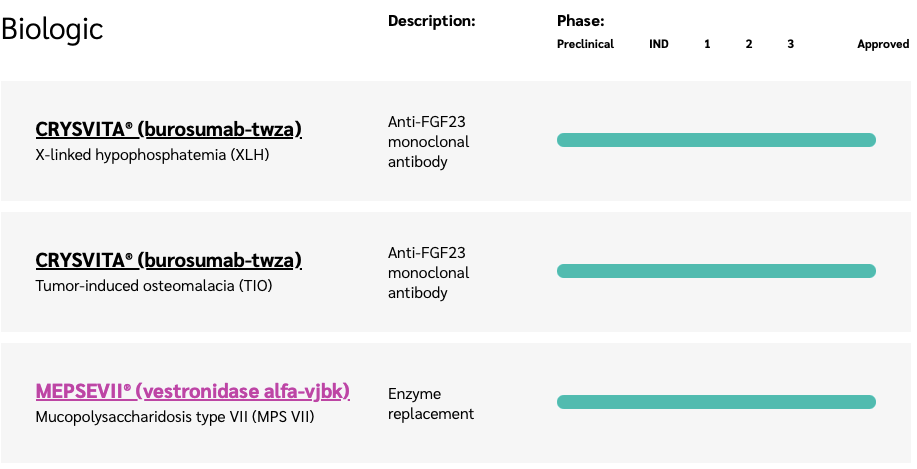Click the Tumor-induced osteomalacia (TIO) indication text
This screenshot has width=917, height=469.
154,287
